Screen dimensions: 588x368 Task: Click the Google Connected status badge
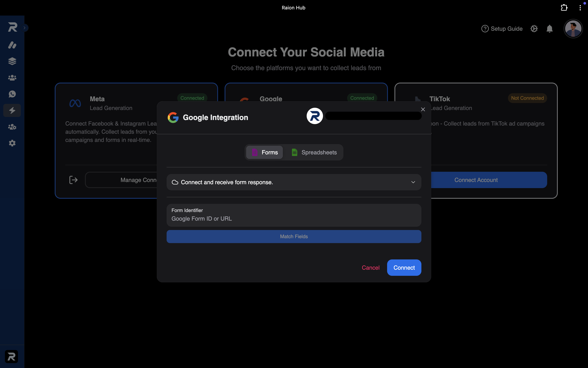362,98
